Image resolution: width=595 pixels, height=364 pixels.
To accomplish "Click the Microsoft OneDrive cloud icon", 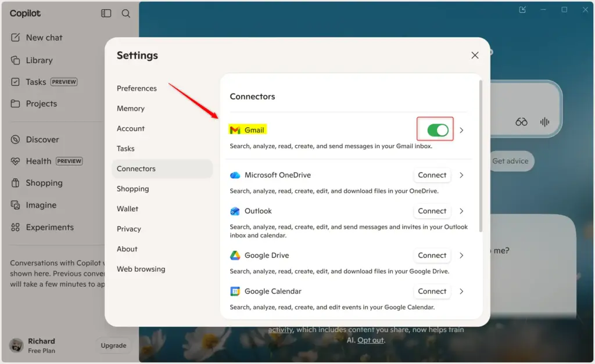I will pos(235,175).
